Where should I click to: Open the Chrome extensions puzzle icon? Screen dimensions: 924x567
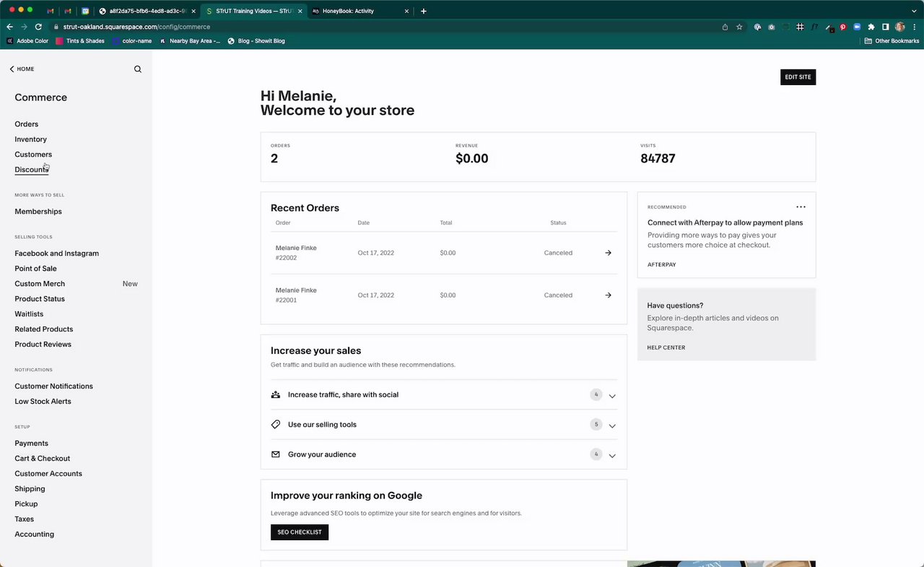pyautogui.click(x=871, y=27)
